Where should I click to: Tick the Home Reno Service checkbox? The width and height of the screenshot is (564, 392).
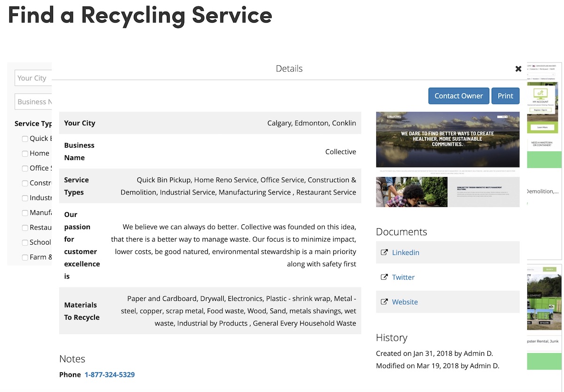[25, 154]
